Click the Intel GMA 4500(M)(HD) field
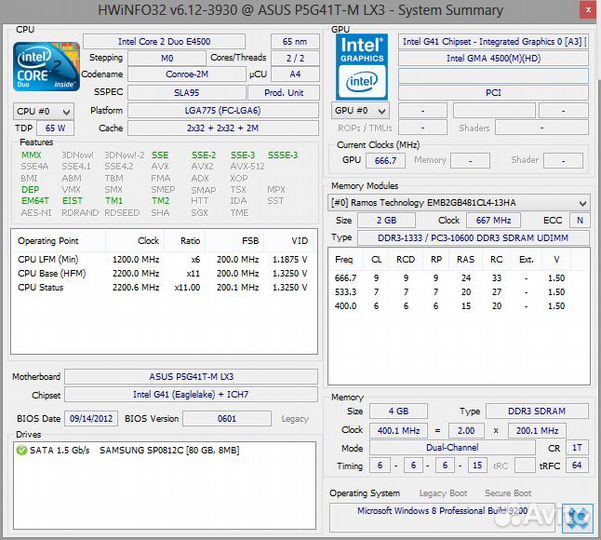The height and width of the screenshot is (540, 601). coord(493,58)
